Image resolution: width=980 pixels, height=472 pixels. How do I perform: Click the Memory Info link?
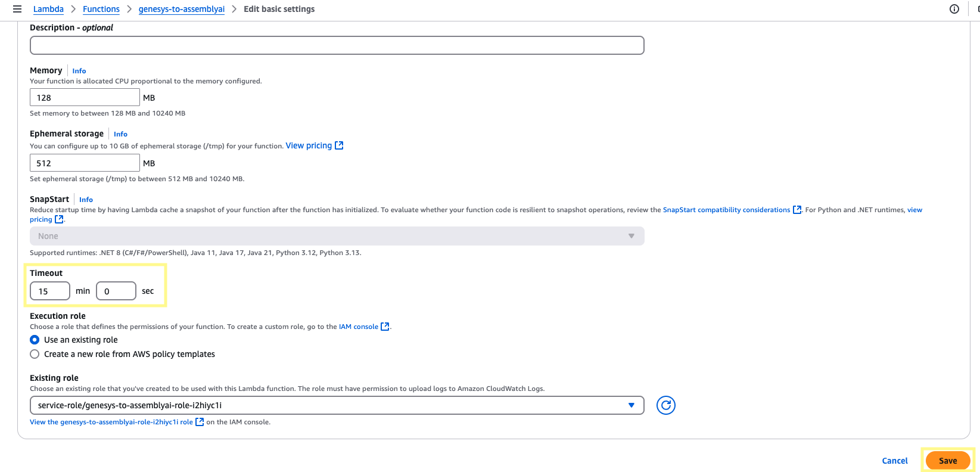[79, 71]
